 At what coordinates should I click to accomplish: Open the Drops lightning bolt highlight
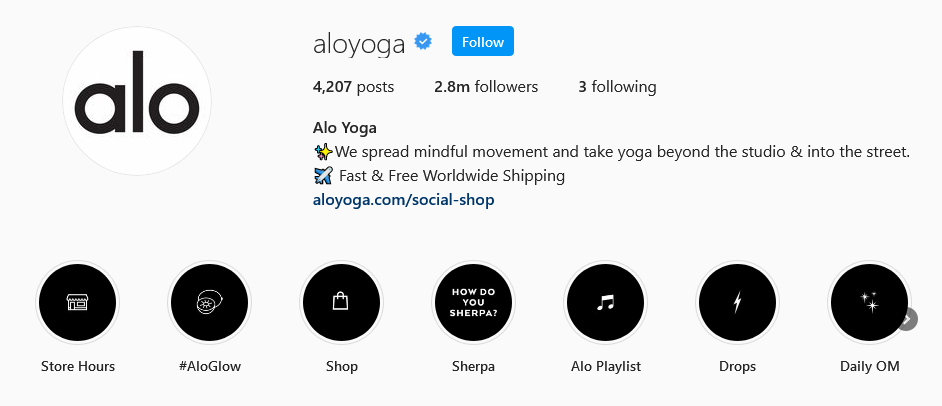click(x=737, y=302)
